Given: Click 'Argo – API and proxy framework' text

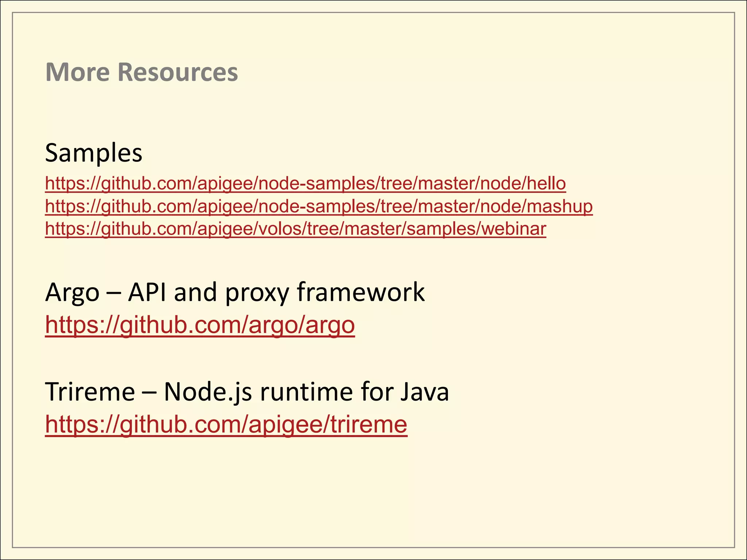Looking at the screenshot, I should (x=235, y=293).
